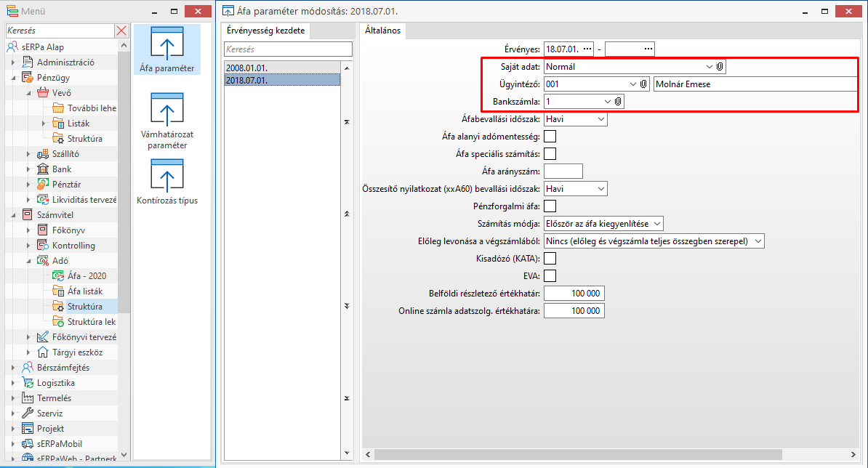The height and width of the screenshot is (468, 868).
Task: Select the 2008.01.01. validity row
Action: pos(282,68)
